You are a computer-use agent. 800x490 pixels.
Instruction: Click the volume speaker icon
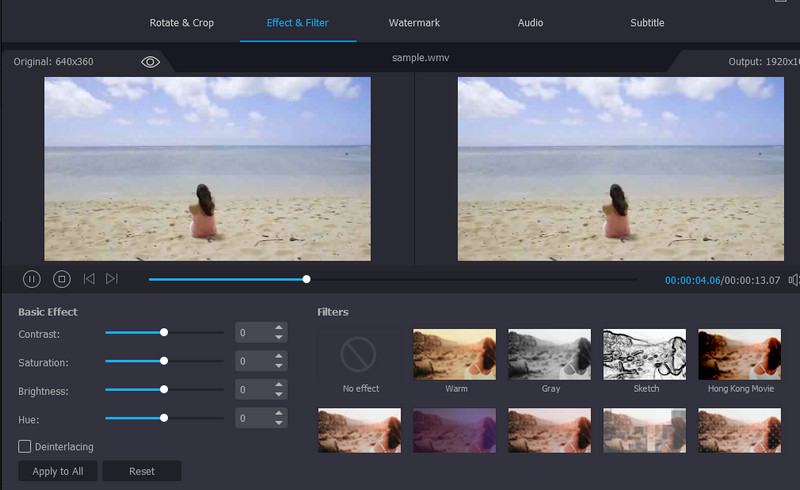coord(794,280)
